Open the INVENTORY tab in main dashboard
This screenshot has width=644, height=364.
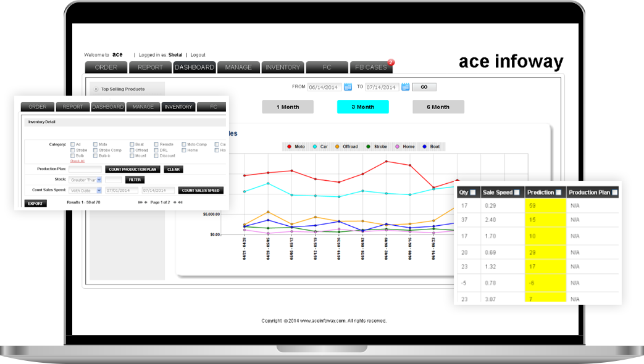[x=283, y=67]
